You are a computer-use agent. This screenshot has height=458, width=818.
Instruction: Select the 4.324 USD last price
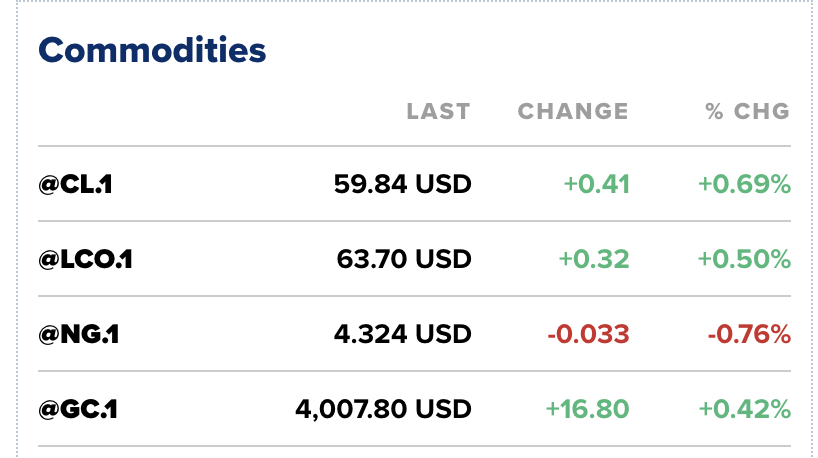[403, 334]
